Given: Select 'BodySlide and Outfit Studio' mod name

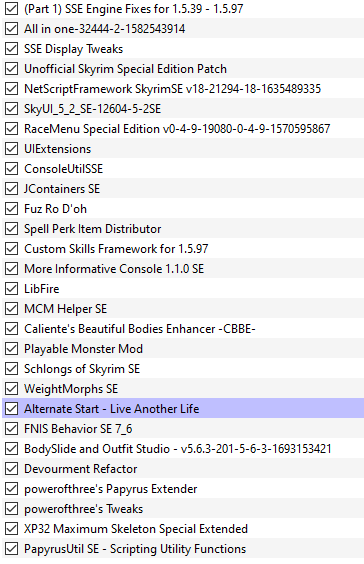Looking at the screenshot, I should (x=178, y=449).
